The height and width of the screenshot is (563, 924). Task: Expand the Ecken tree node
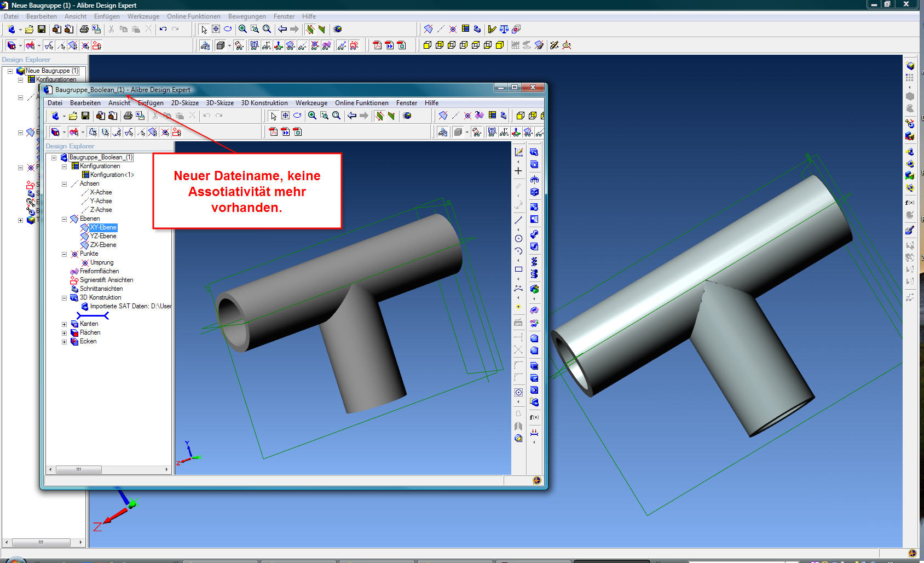pos(64,342)
